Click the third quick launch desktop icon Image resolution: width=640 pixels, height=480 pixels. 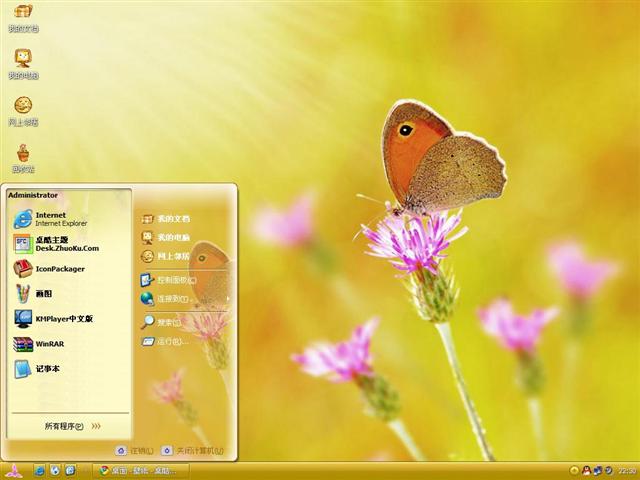70,471
